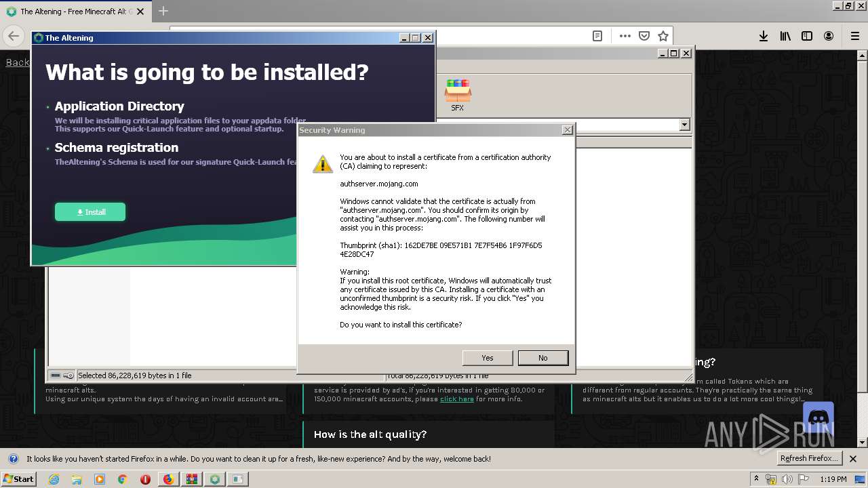The image size is (868, 488).
Task: Click Firefox back navigation arrow
Action: (x=14, y=36)
